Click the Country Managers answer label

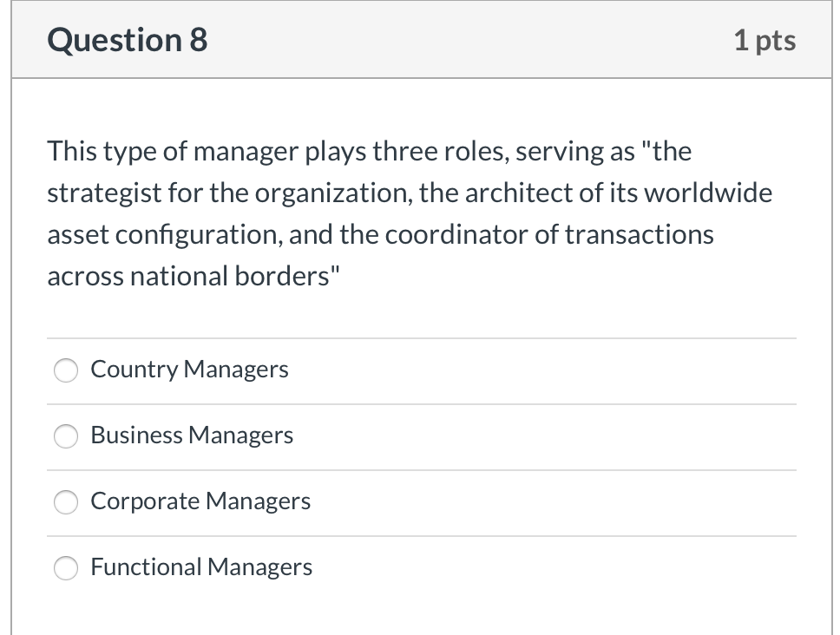[188, 370]
